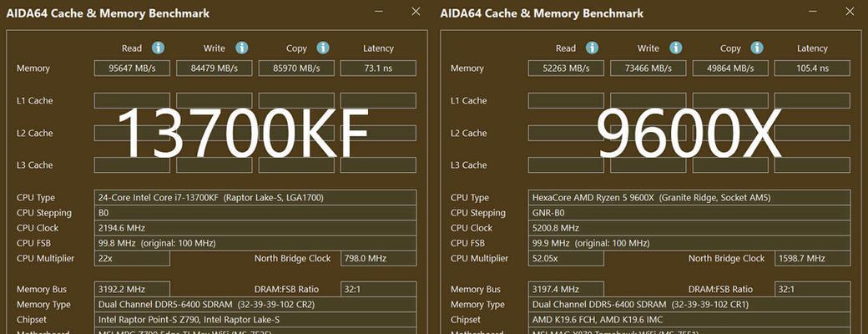The width and height of the screenshot is (868, 334).
Task: Click Copy info icon in 13700KF window
Action: coord(324,48)
